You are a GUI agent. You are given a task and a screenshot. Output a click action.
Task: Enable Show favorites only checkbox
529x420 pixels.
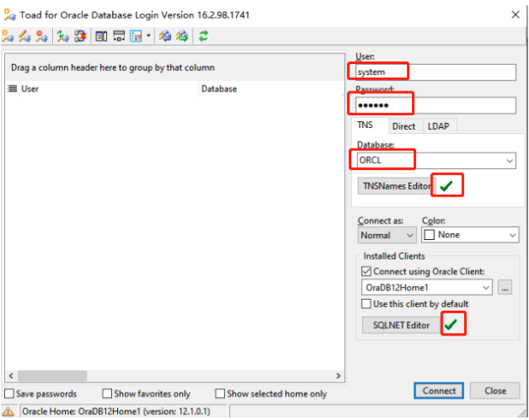[x=107, y=394]
